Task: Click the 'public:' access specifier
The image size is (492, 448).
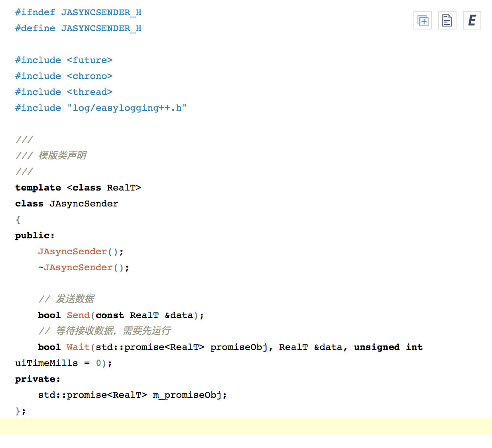Action: (35, 236)
